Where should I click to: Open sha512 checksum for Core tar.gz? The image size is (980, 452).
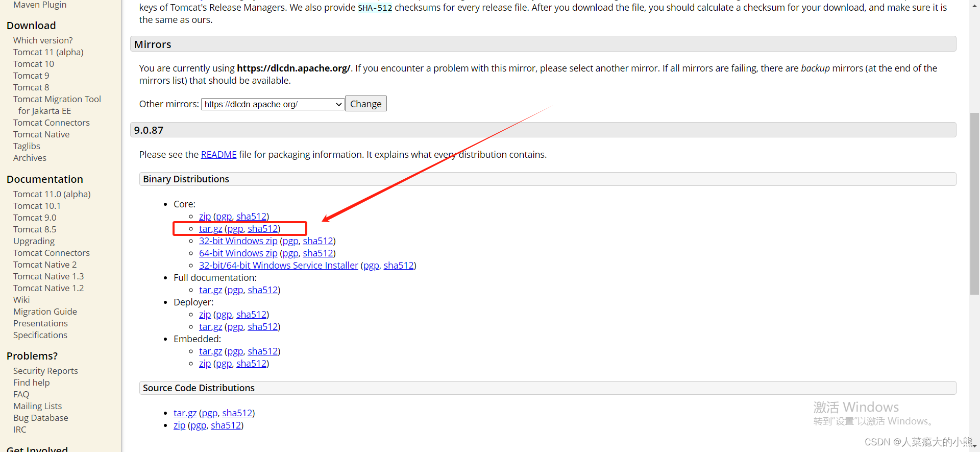tap(263, 229)
